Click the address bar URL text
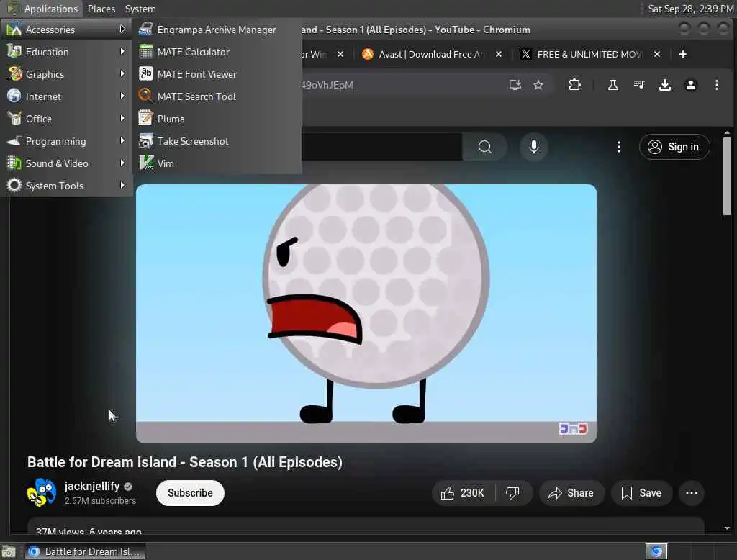This screenshot has width=737, height=560. 327,85
